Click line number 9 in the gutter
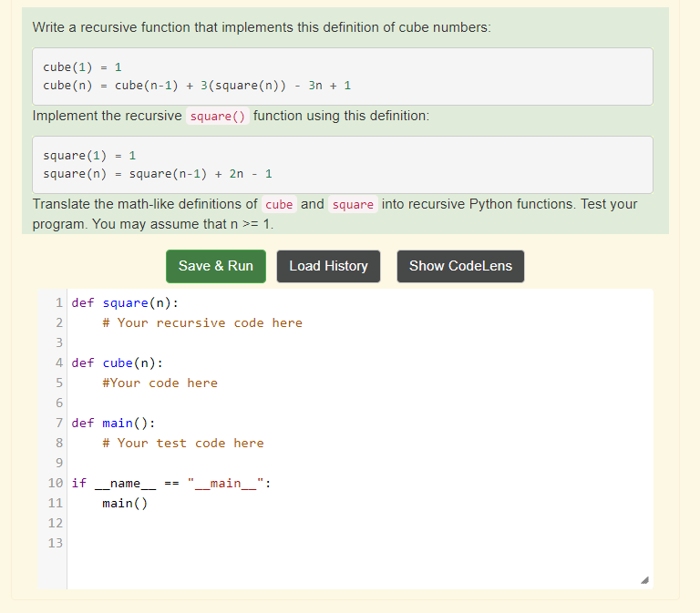 click(x=59, y=463)
